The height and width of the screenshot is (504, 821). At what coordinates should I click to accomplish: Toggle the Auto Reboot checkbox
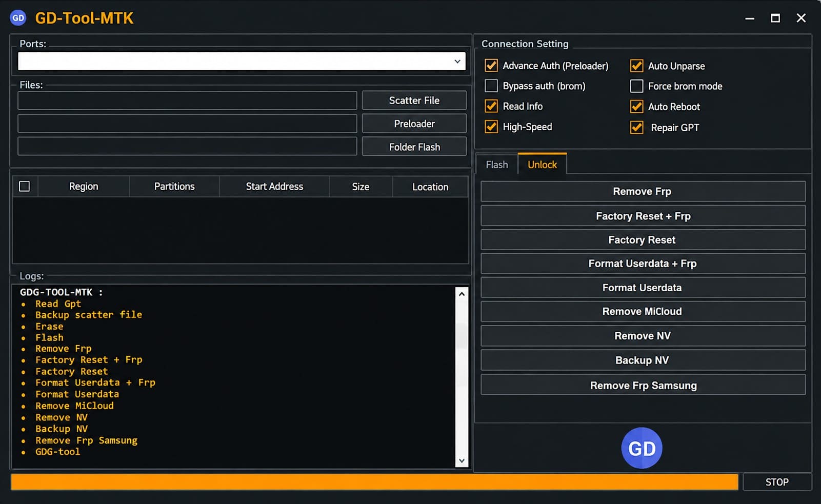pos(636,107)
